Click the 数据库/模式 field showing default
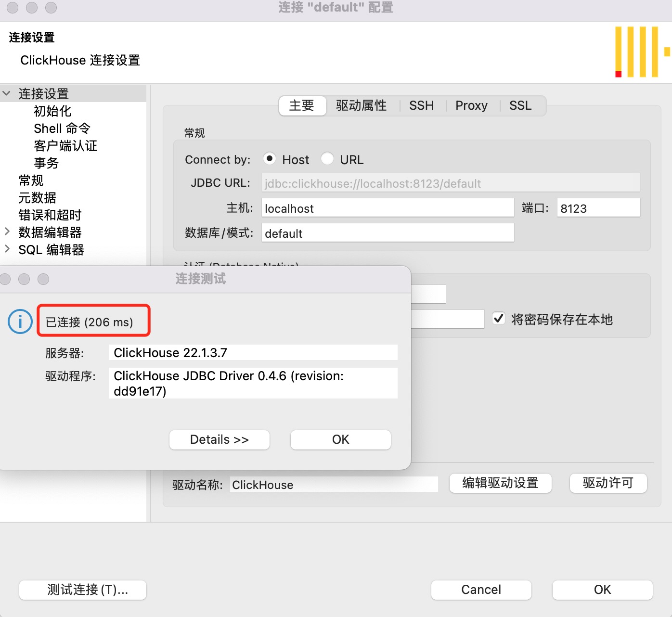The image size is (672, 617). 388,233
